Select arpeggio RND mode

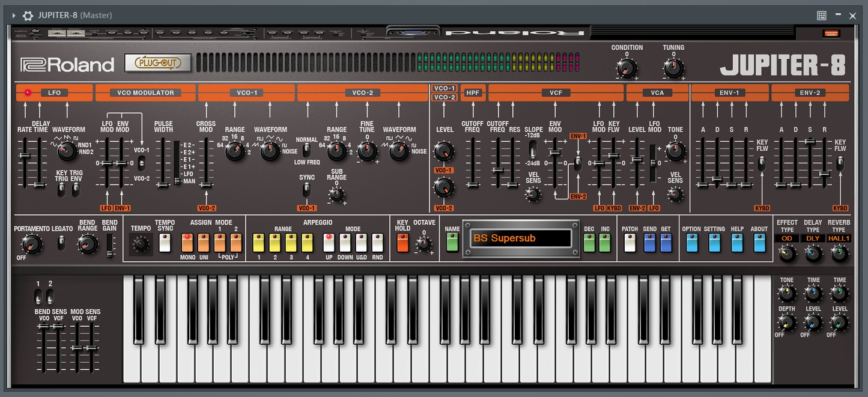[377, 243]
